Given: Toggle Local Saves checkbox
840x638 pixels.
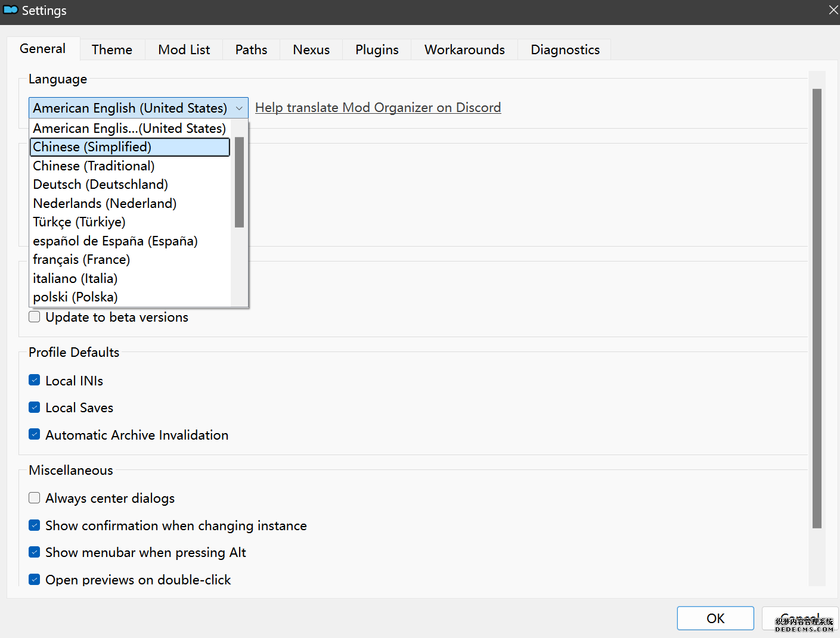Looking at the screenshot, I should click(35, 407).
